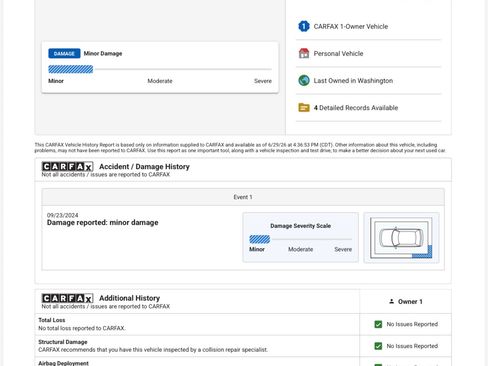Click the Minor Damage severity bar at top
This screenshot has width=488, height=366.
tap(160, 69)
